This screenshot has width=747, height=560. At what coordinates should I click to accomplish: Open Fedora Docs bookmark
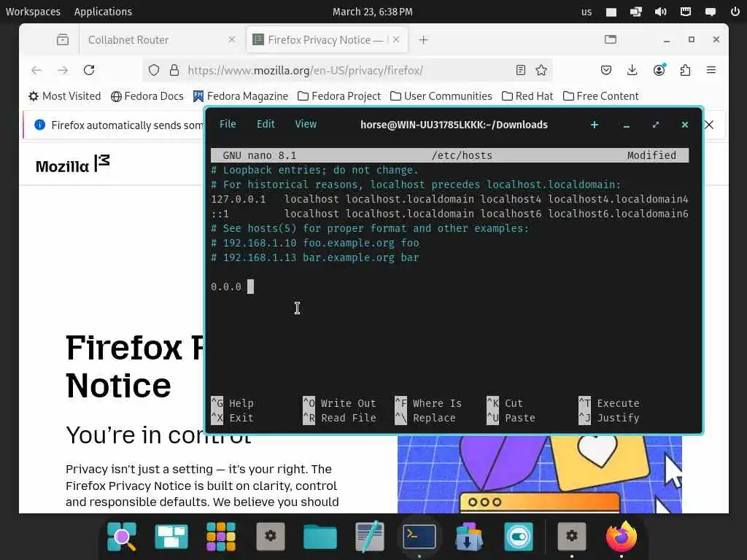[147, 96]
